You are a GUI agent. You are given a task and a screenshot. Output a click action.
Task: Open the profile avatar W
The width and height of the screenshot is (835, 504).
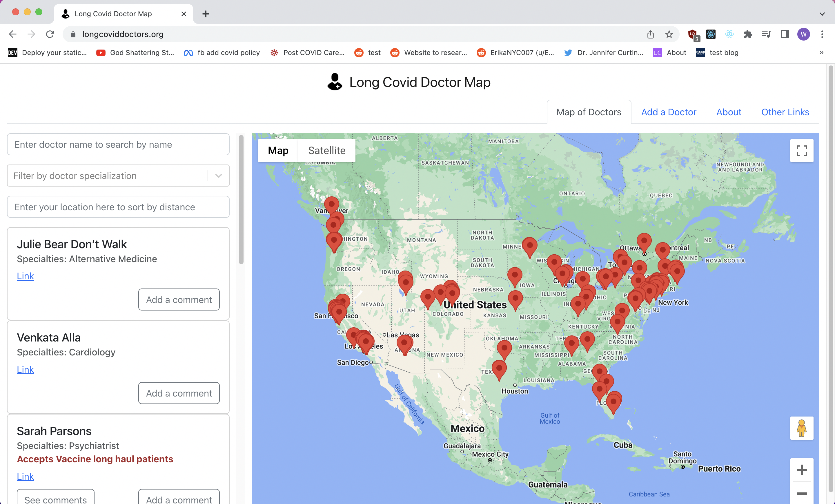coord(803,34)
